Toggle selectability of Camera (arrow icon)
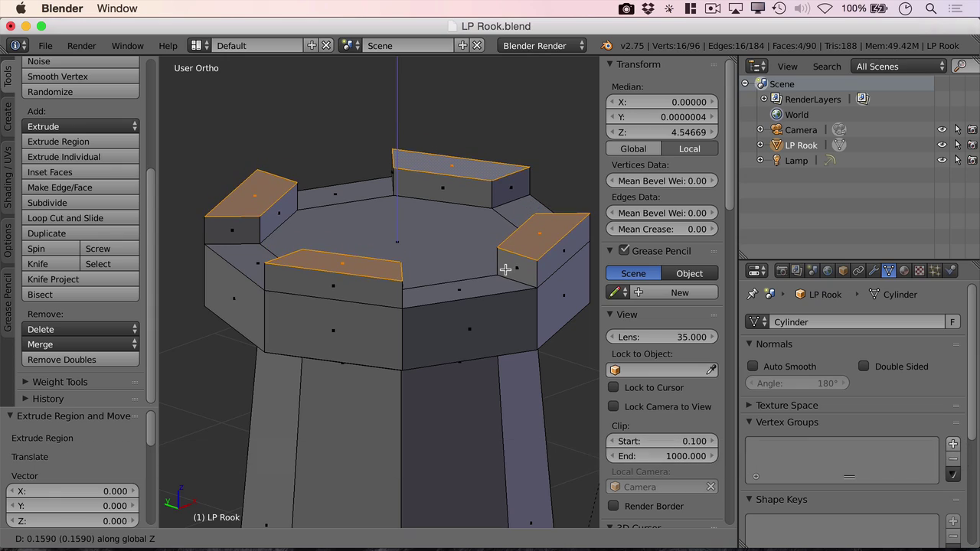Image resolution: width=980 pixels, height=551 pixels. [x=957, y=130]
